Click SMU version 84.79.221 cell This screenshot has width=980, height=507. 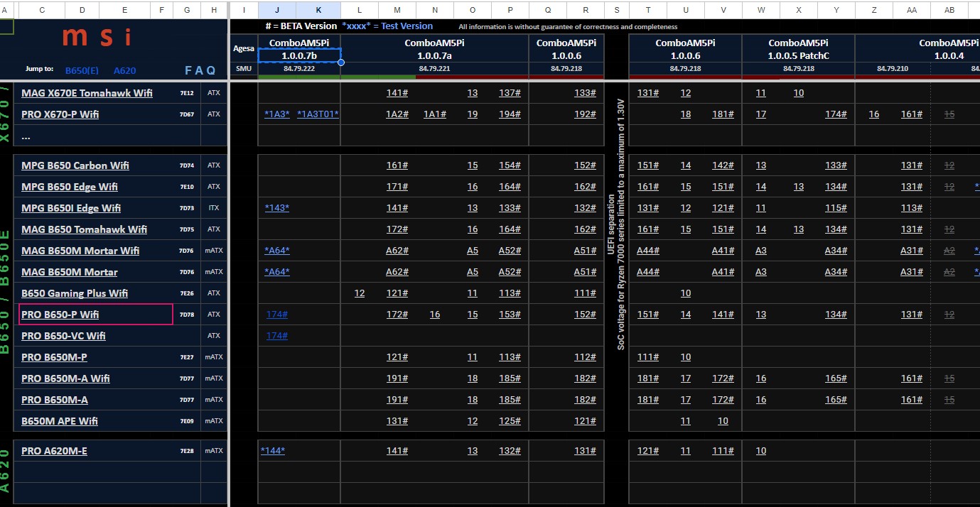434,69
